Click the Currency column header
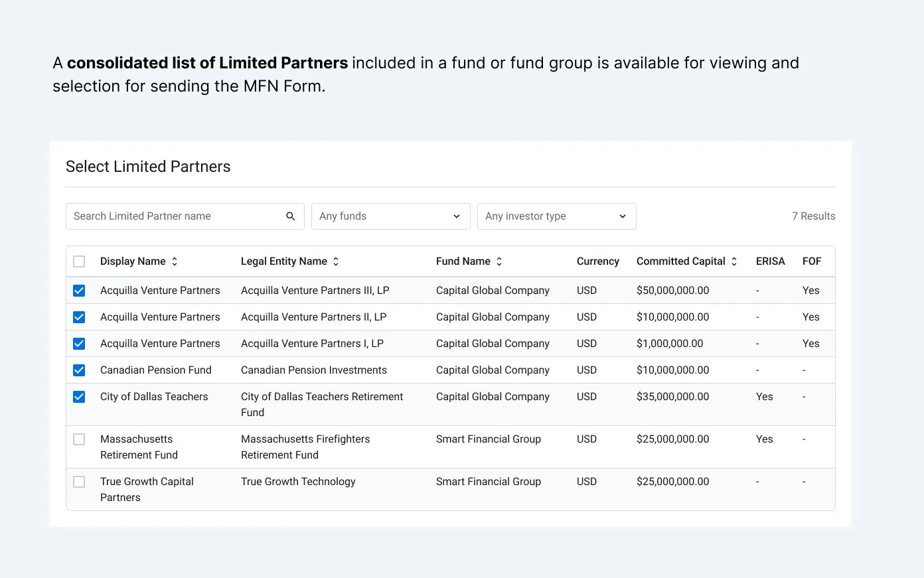The image size is (924, 578). coord(597,261)
